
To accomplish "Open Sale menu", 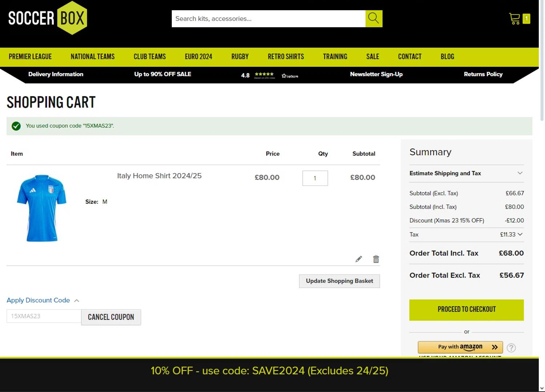I will pos(373,57).
